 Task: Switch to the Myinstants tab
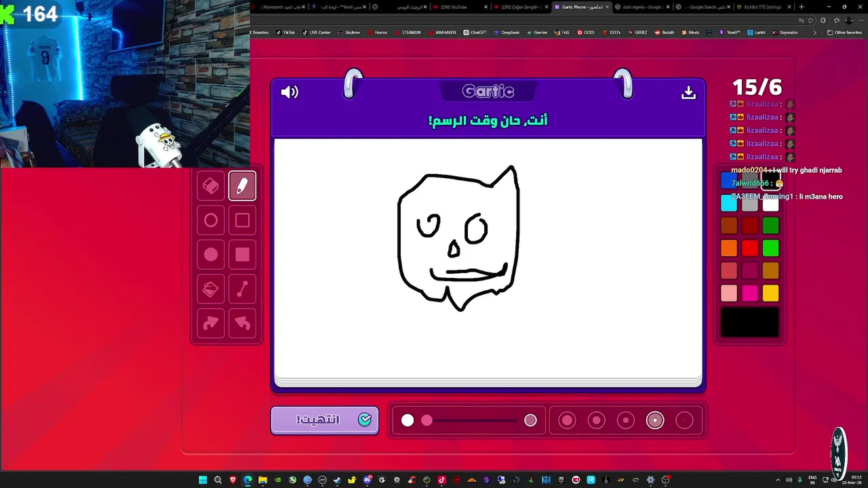coord(281,7)
